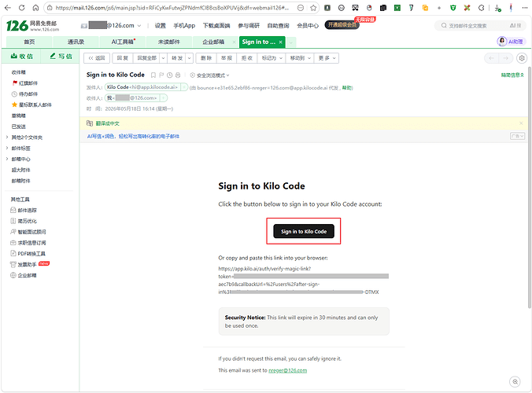Open the 转发 forward dropdown arrow
532x393 pixels.
click(190, 58)
